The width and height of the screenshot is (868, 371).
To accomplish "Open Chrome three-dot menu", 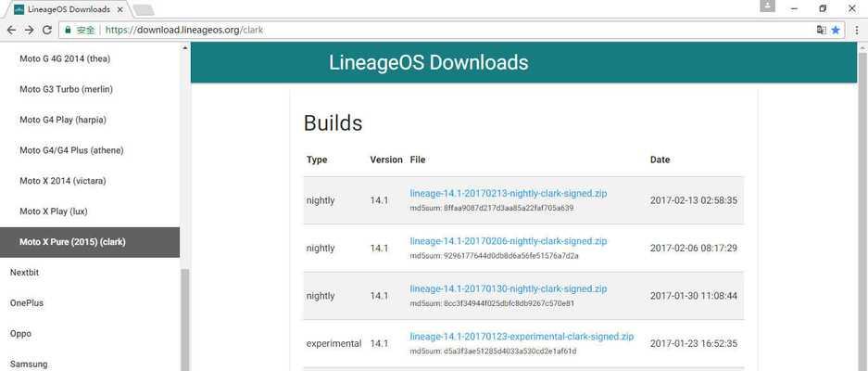I will click(x=856, y=30).
